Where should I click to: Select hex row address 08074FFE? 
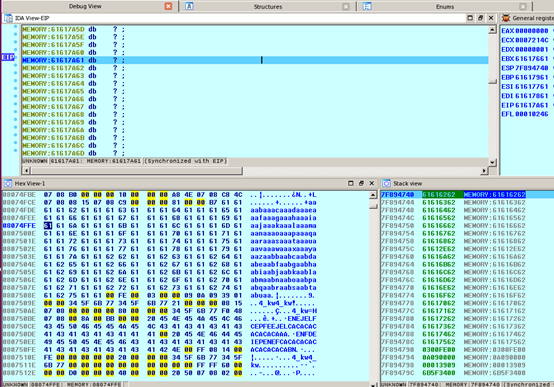click(x=19, y=225)
